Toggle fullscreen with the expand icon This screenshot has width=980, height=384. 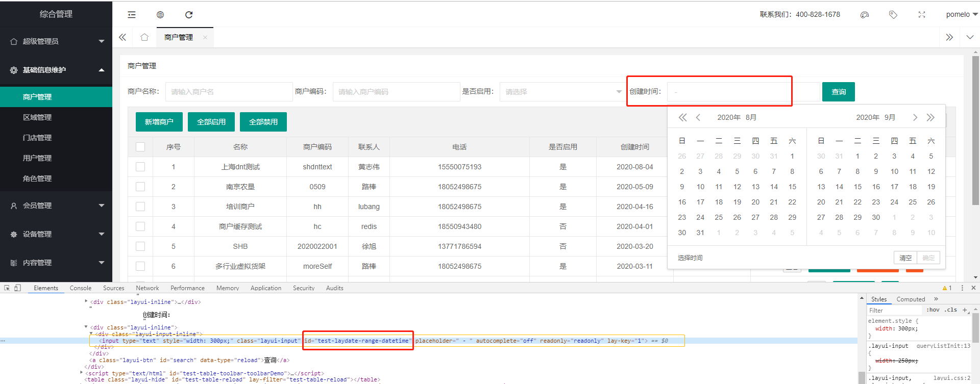(922, 15)
